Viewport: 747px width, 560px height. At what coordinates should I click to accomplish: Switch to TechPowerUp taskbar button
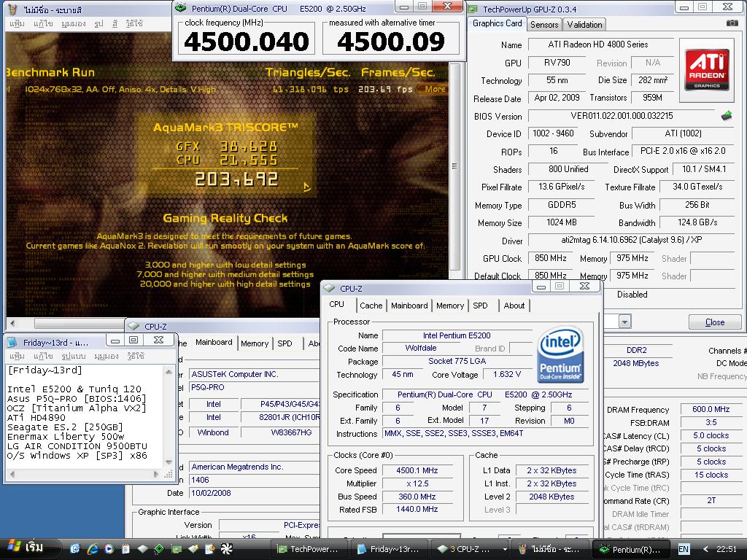tap(309, 549)
